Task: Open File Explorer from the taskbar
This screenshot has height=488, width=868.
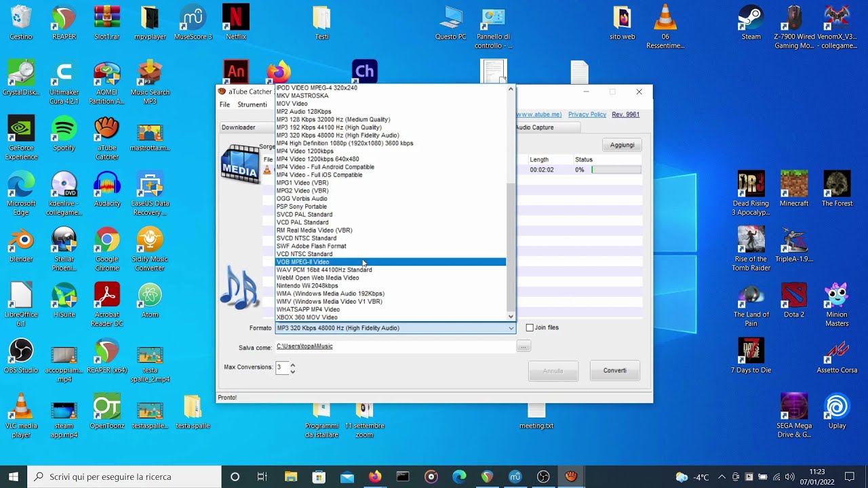Action: [290, 476]
